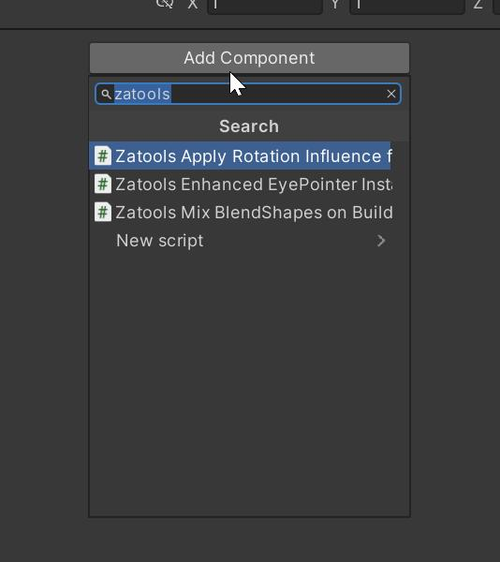The height and width of the screenshot is (562, 500).
Task: Click the magnifier icon in search box
Action: point(106,94)
